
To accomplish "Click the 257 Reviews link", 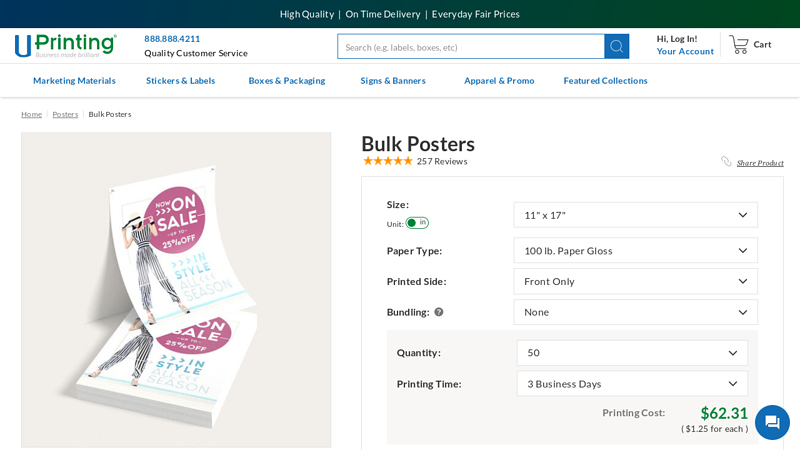I will (442, 161).
